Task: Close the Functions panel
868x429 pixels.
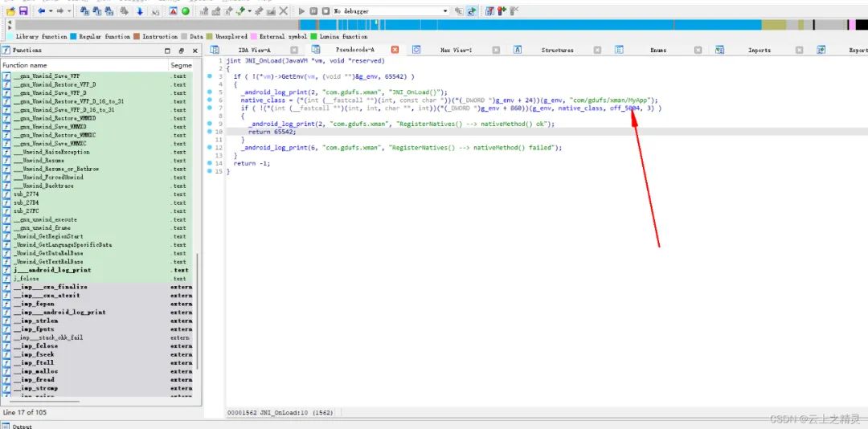Action: click(194, 51)
